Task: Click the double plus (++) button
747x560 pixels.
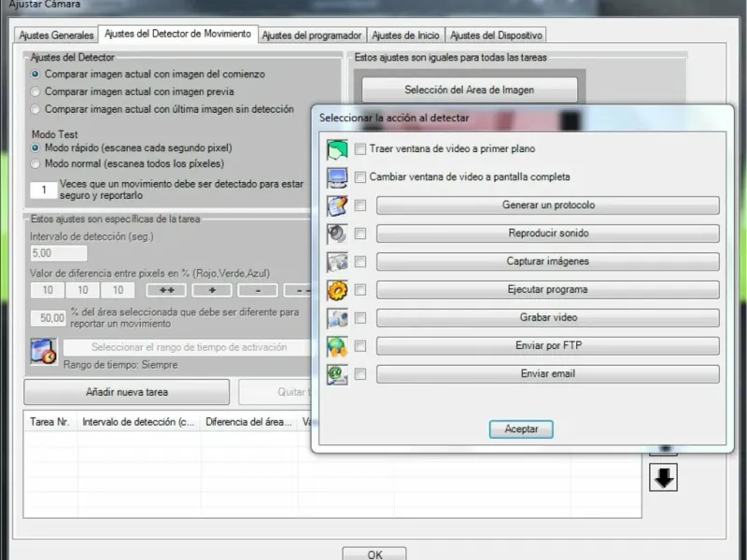Action: pyautogui.click(x=166, y=290)
